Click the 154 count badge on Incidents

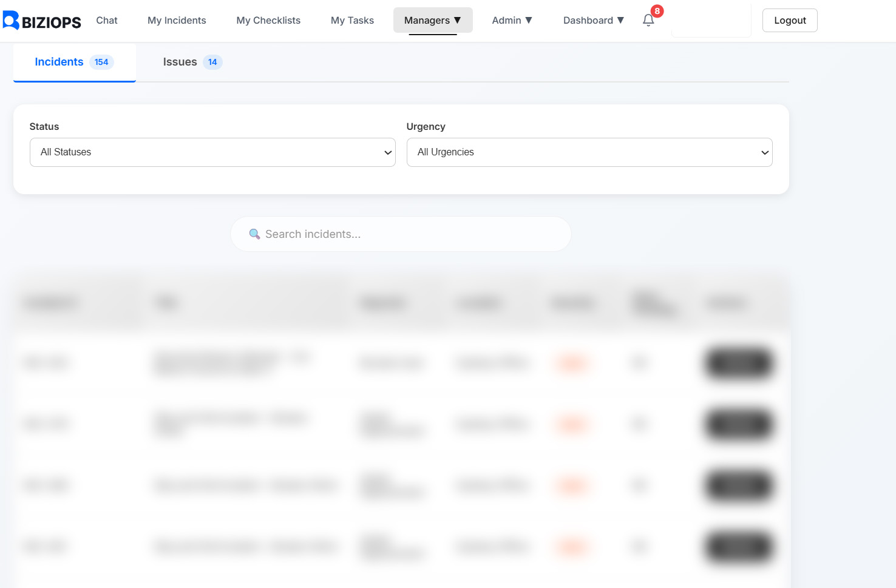pyautogui.click(x=101, y=62)
